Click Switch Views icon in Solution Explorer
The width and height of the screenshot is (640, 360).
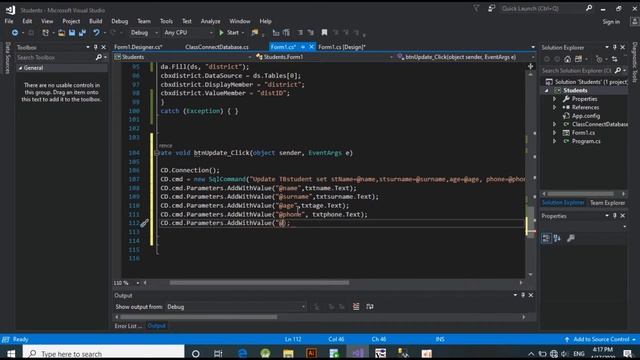pyautogui.click(x=578, y=59)
